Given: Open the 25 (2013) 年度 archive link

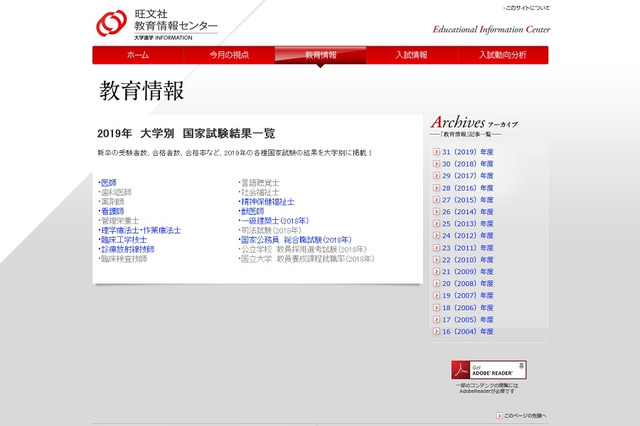Looking at the screenshot, I should pos(468,224).
